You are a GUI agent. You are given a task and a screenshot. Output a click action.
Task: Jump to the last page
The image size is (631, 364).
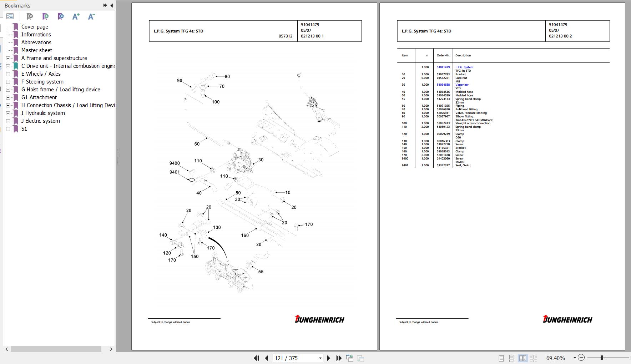(339, 358)
